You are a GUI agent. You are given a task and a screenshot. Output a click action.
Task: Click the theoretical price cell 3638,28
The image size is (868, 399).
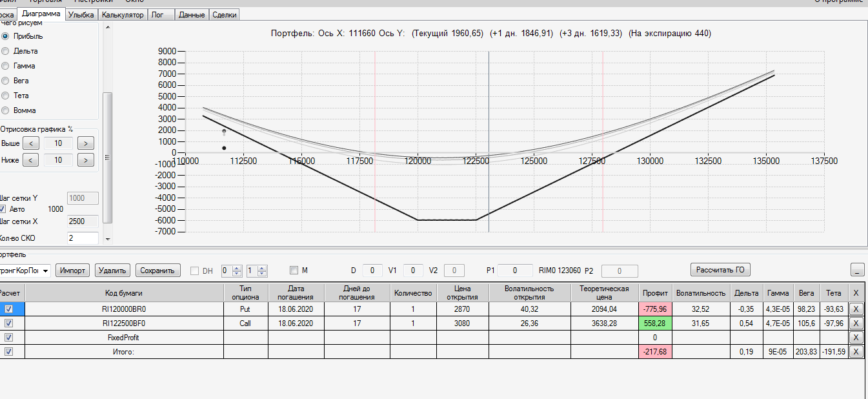[605, 323]
